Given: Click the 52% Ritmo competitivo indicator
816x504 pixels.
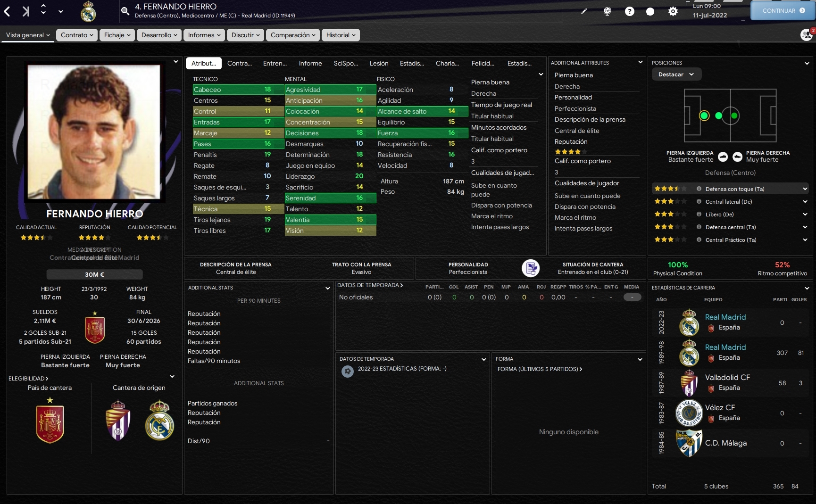Looking at the screenshot, I should click(783, 269).
